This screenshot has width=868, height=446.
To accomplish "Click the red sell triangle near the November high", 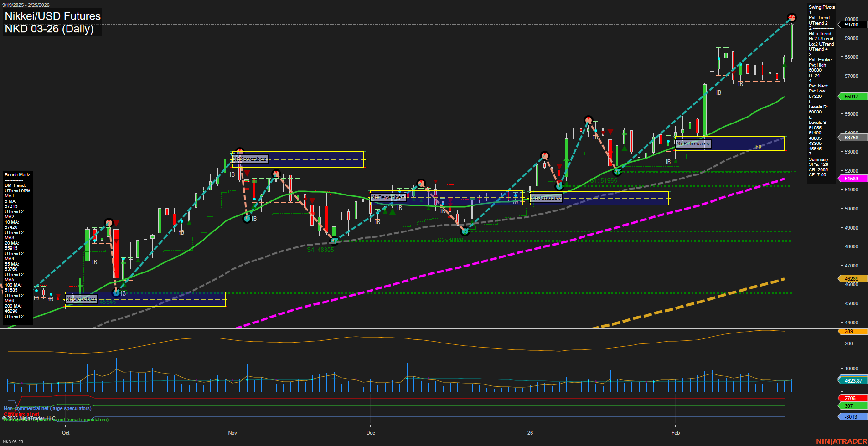I will (247, 174).
